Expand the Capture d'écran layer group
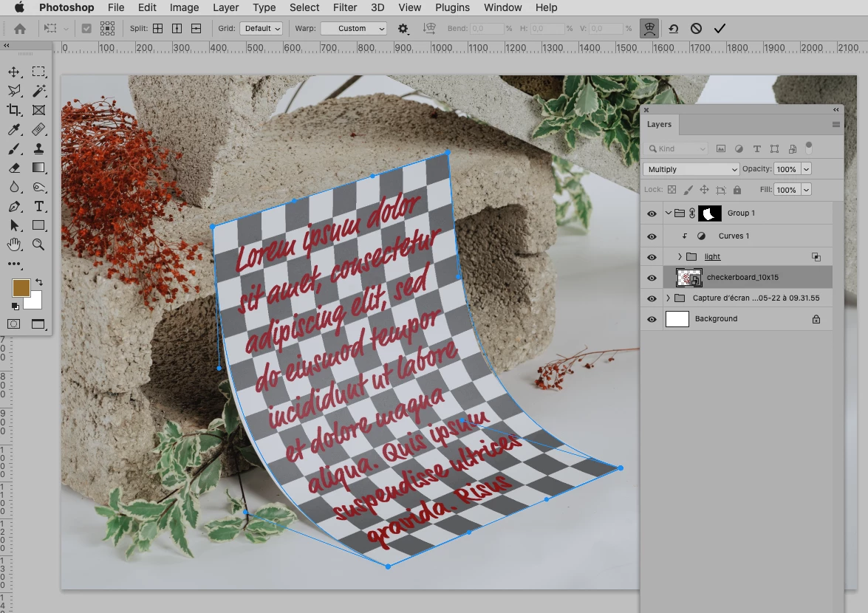 [668, 298]
